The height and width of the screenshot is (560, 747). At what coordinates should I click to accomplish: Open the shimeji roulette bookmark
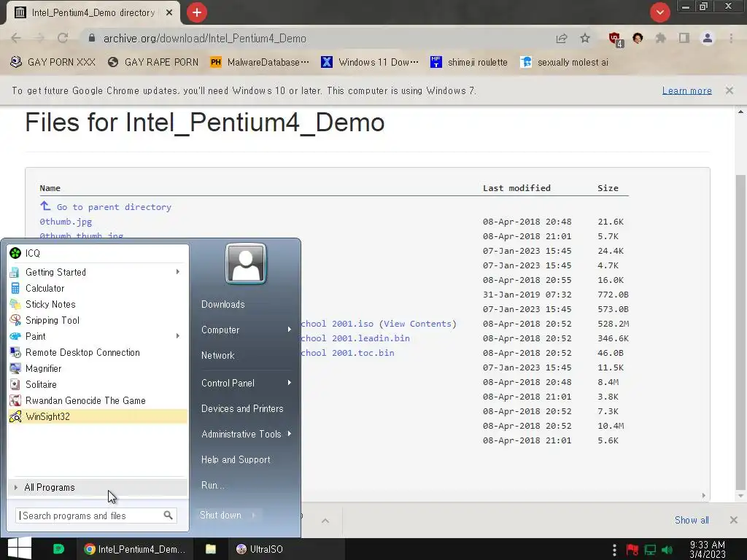pos(469,63)
